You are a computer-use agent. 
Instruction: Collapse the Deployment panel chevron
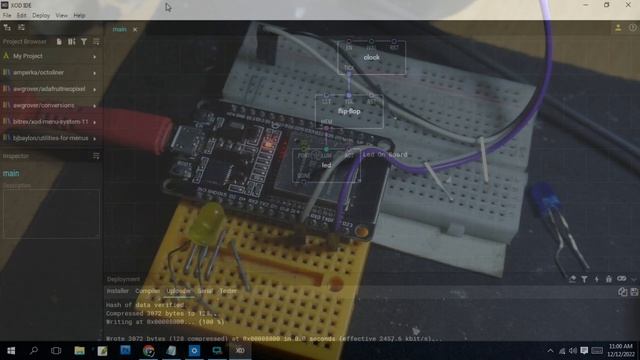(633, 279)
